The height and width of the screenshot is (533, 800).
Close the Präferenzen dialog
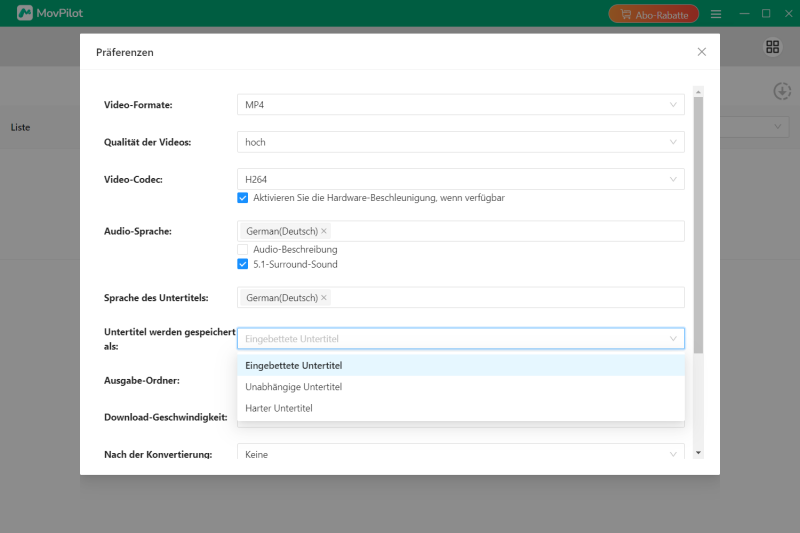tap(702, 52)
